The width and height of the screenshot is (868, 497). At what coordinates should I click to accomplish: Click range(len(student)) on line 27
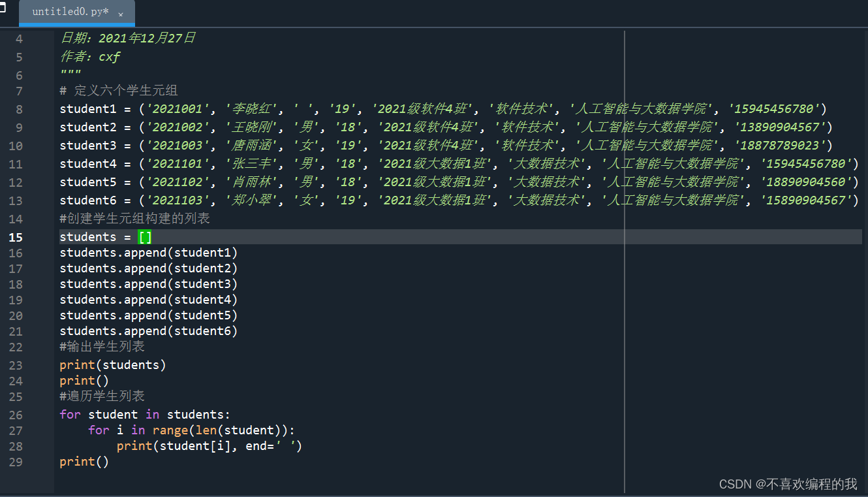pos(221,430)
